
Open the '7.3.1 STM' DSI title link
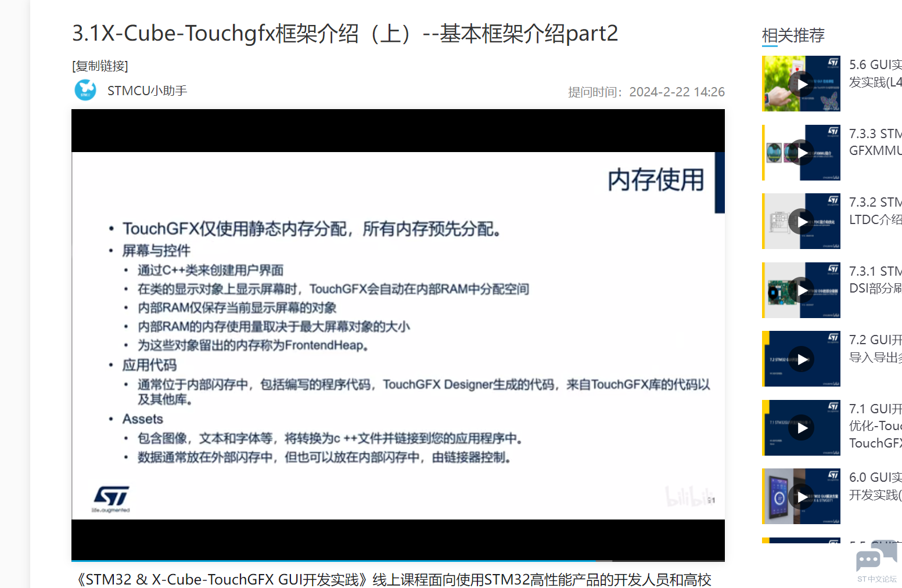tap(875, 280)
